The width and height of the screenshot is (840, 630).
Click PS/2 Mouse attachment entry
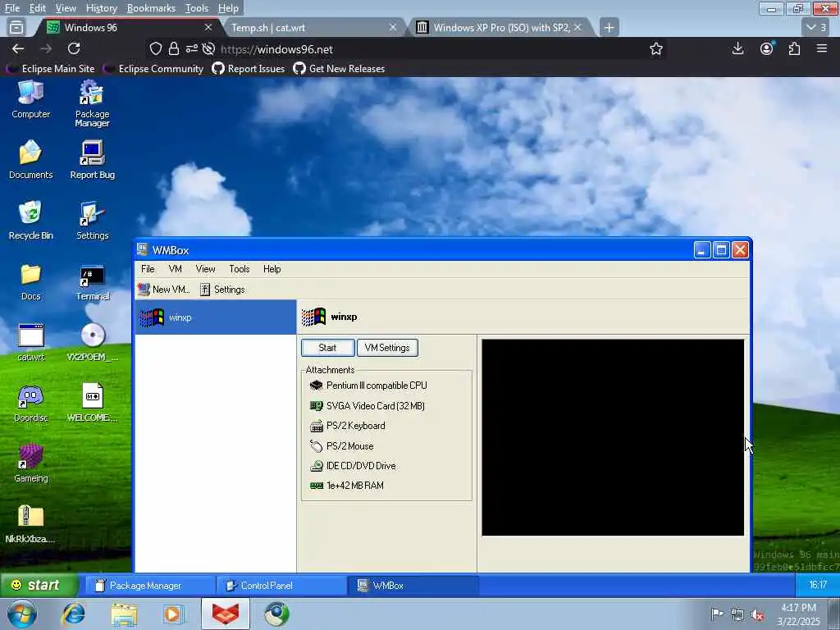[342, 446]
